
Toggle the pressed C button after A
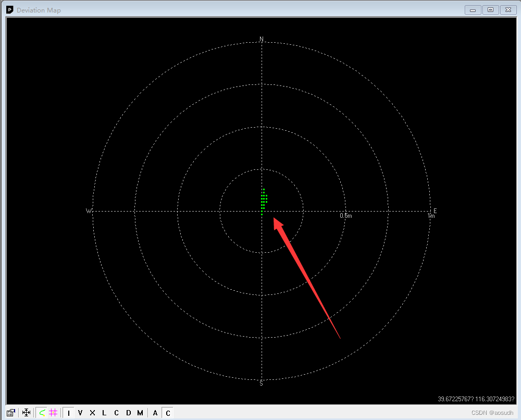tap(168, 413)
